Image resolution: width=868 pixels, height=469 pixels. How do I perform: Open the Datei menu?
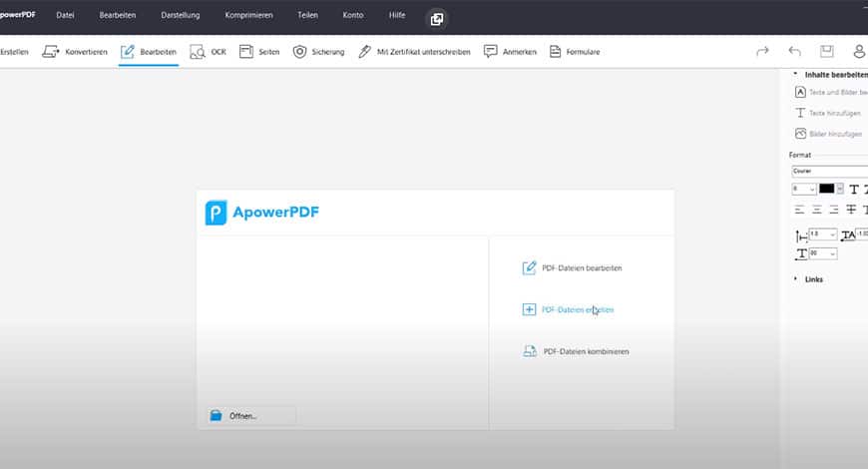(65, 15)
